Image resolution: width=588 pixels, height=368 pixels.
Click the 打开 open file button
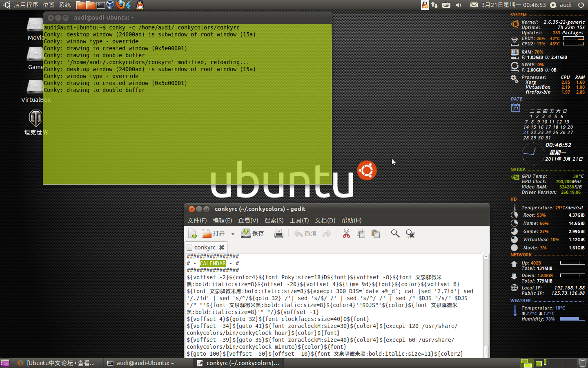point(214,233)
